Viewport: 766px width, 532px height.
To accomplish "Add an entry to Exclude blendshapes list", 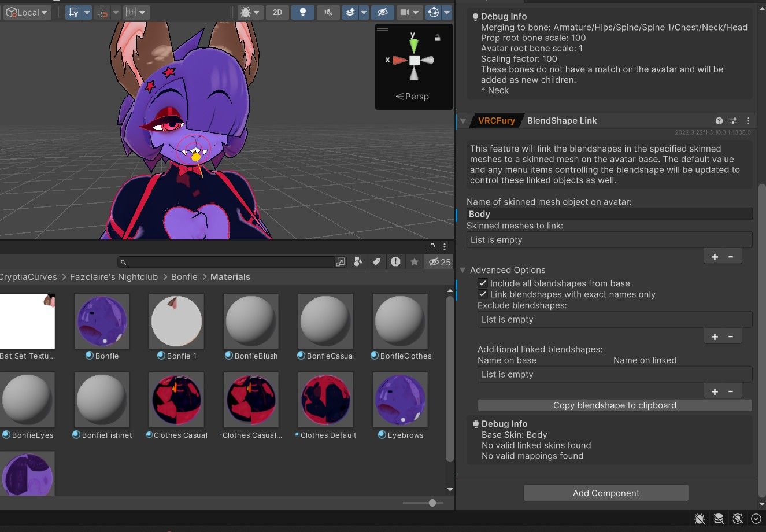I will pos(715,337).
